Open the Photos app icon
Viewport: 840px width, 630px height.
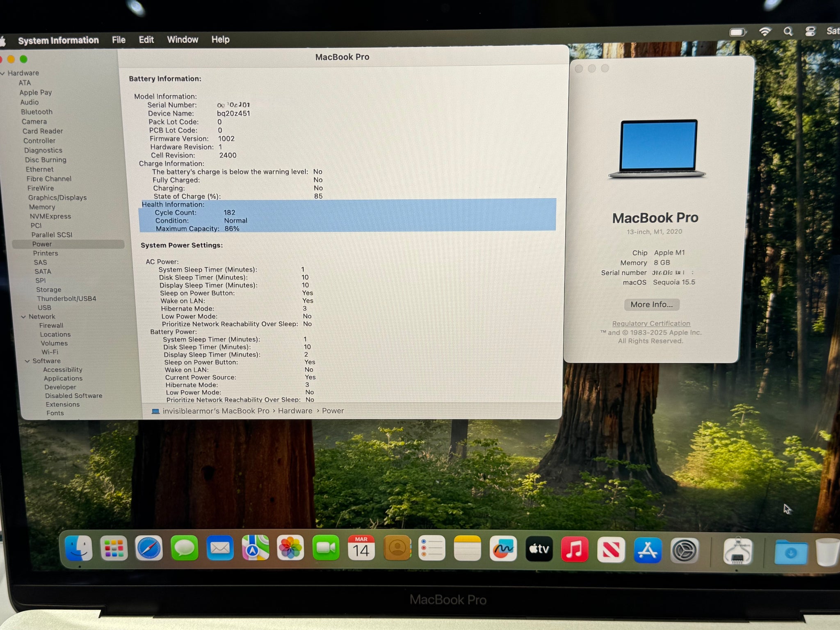[290, 549]
